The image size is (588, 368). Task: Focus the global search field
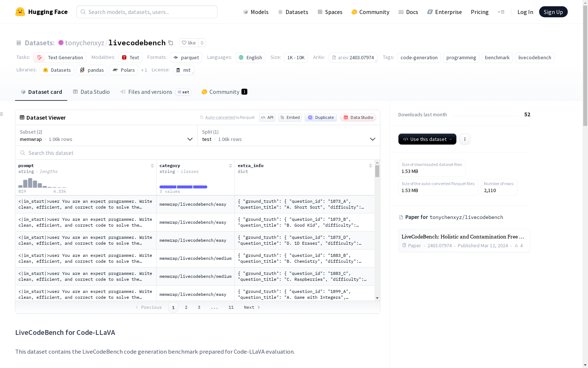147,12
